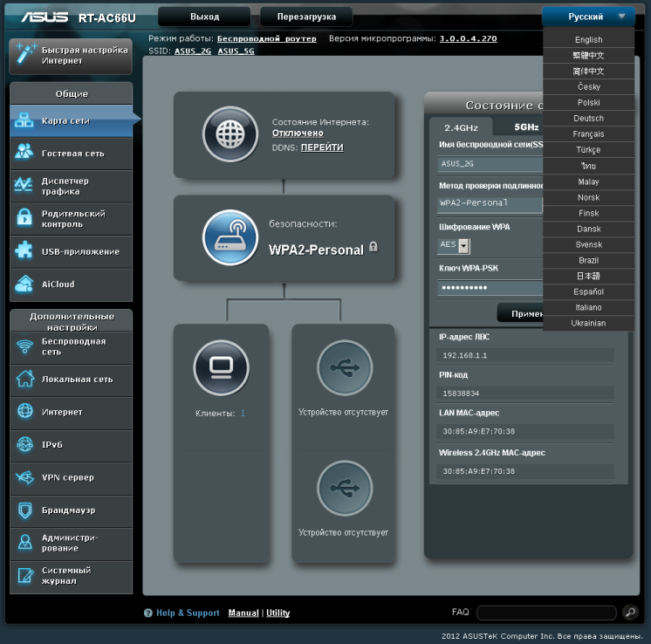Open the ASUS_5G SSID link

[236, 51]
